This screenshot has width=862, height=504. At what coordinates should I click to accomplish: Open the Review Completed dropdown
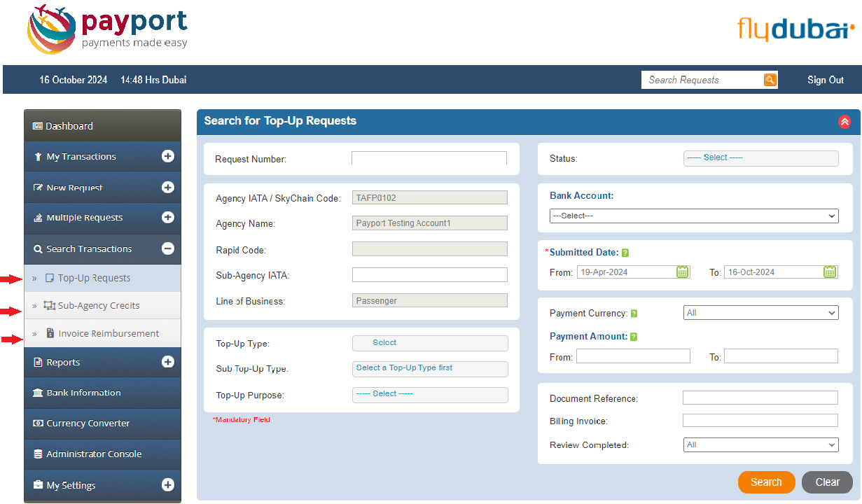point(760,444)
